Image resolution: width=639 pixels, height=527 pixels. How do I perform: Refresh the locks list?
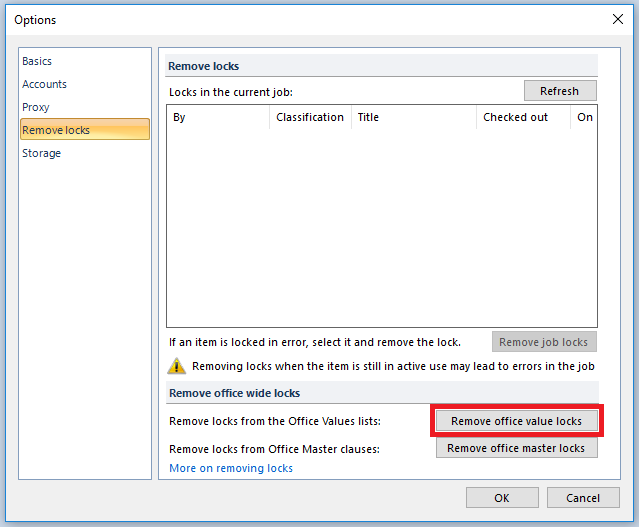(560, 91)
